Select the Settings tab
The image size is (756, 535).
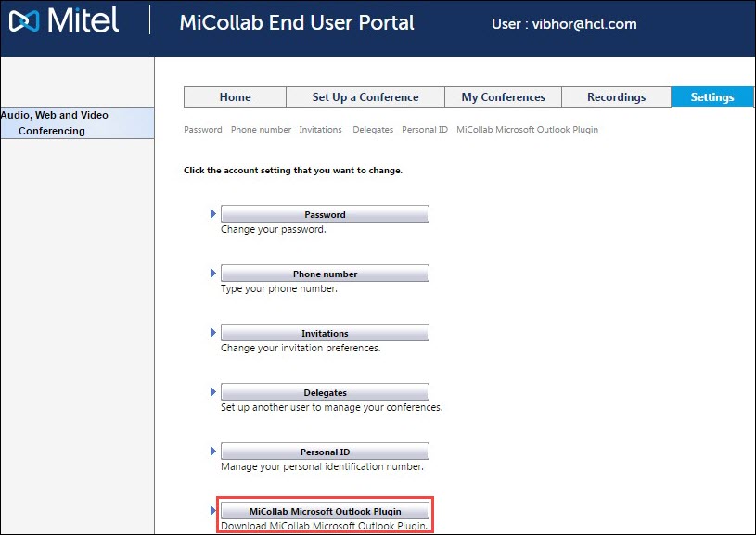tap(711, 96)
